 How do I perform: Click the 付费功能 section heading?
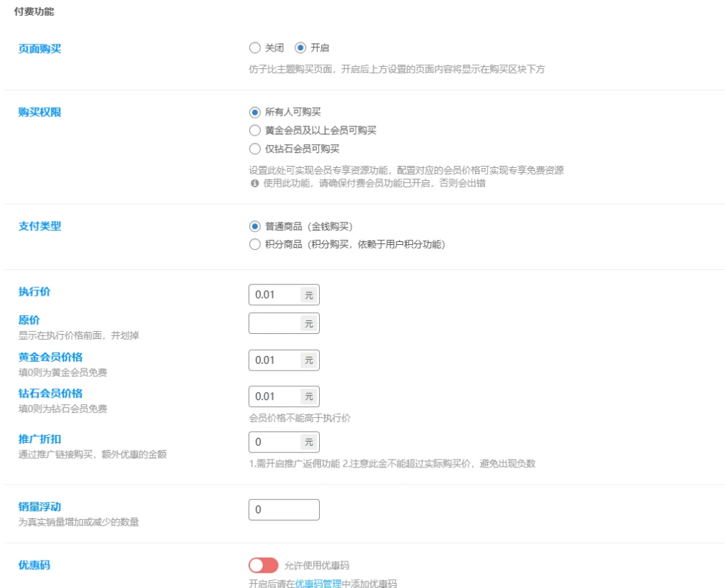(x=34, y=12)
